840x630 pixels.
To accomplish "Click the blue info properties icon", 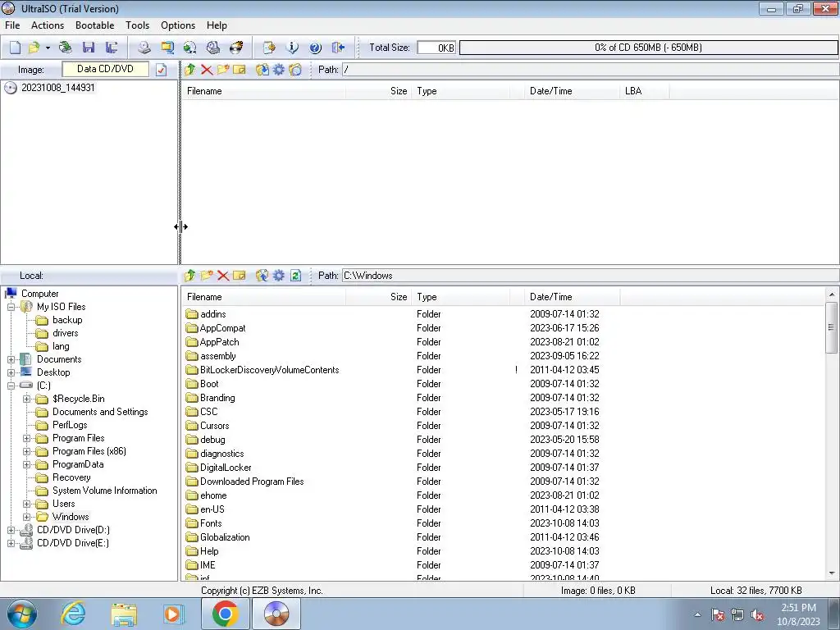I will (293, 48).
